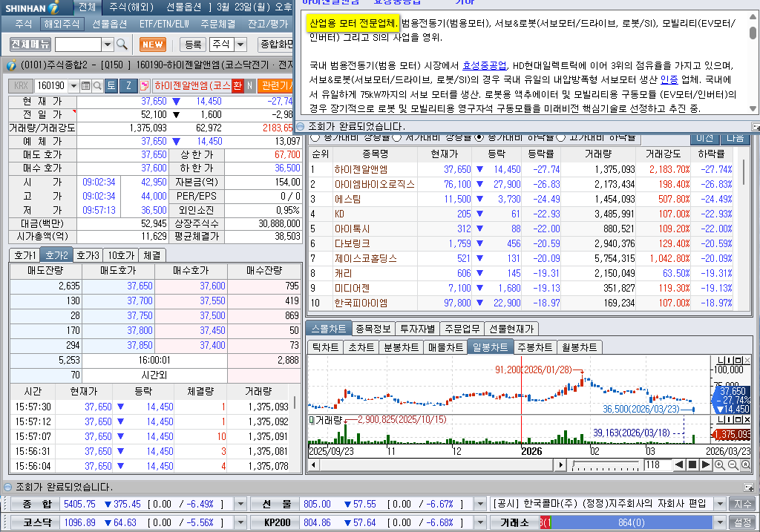Switch to the 호가3 tab
760x532 pixels.
click(88, 255)
